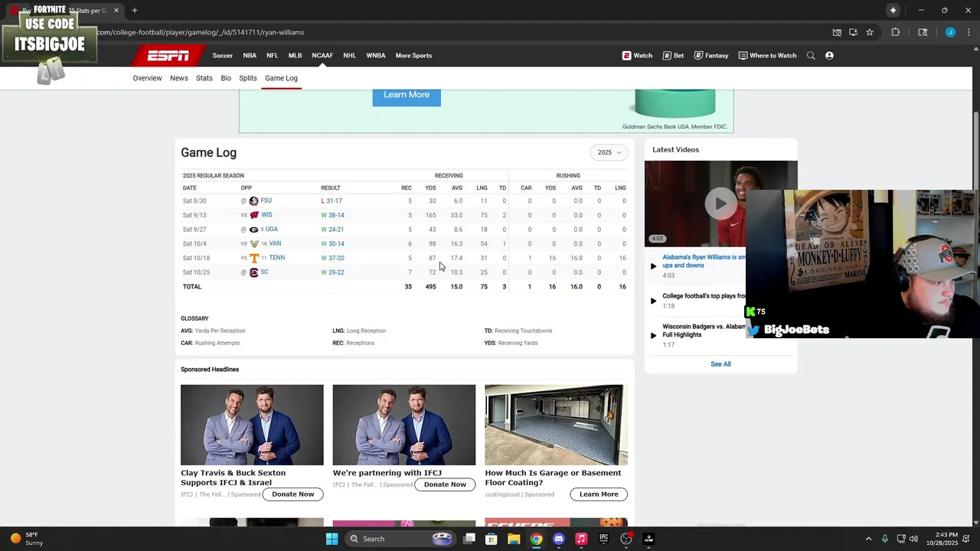Viewport: 980px width, 551px height.
Task: Switch to the Bio tab
Action: tap(226, 78)
